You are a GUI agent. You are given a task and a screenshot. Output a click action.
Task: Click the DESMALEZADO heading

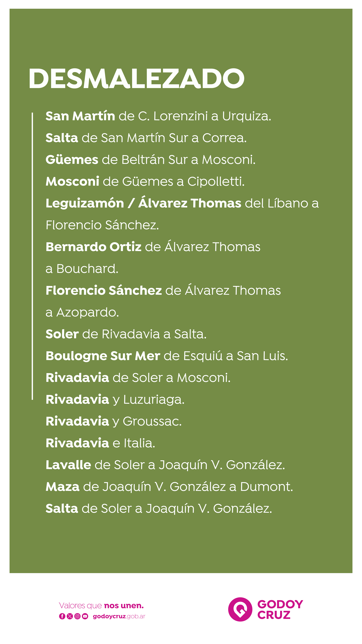[136, 78]
